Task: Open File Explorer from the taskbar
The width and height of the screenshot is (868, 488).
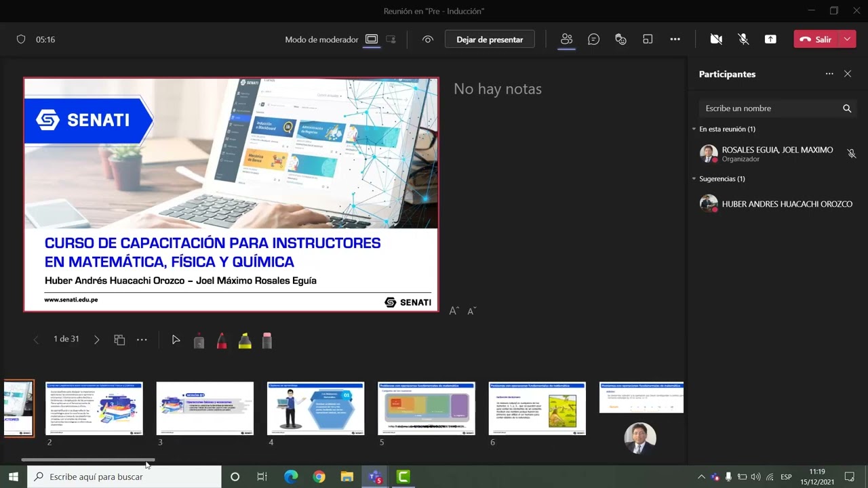Action: [x=347, y=476]
